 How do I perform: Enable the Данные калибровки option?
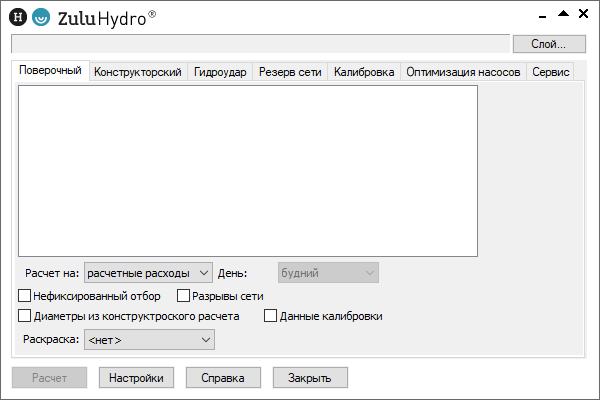tap(271, 316)
